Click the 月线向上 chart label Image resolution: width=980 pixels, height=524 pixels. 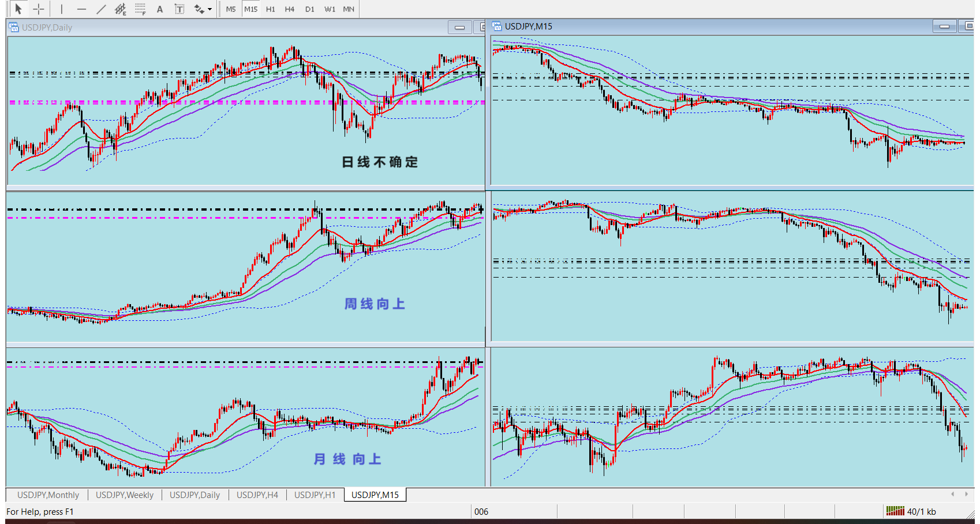point(347,459)
